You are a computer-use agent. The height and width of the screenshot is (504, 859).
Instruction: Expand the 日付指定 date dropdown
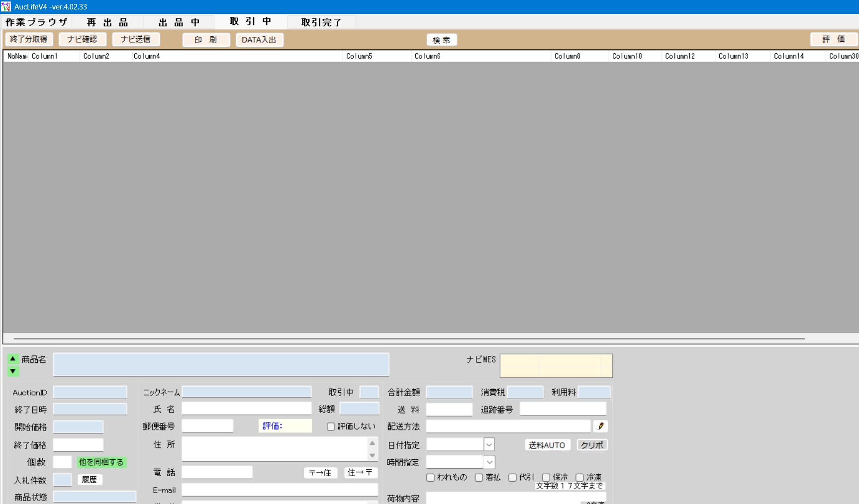[x=489, y=445]
